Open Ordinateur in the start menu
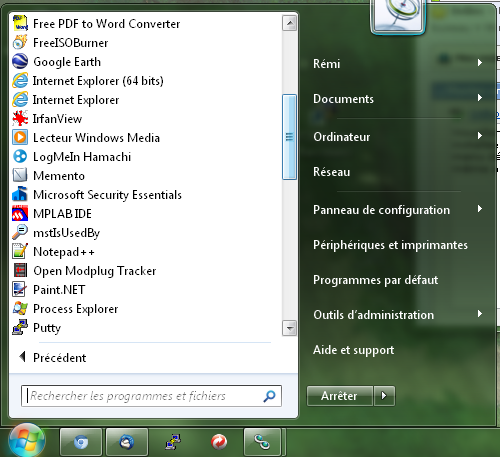Image resolution: width=500 pixels, height=457 pixels. tap(342, 137)
